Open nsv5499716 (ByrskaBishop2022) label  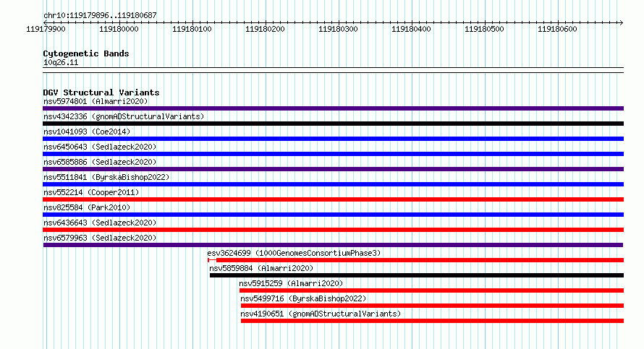click(x=303, y=298)
